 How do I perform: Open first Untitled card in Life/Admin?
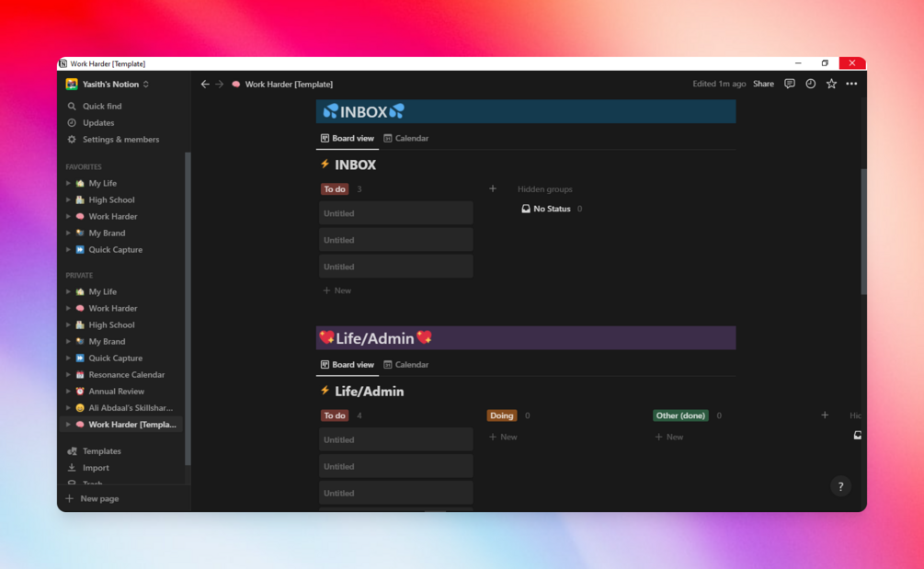(x=396, y=440)
